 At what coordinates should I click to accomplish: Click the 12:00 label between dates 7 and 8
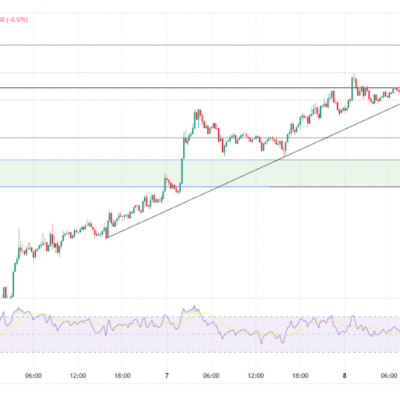pyautogui.click(x=256, y=376)
